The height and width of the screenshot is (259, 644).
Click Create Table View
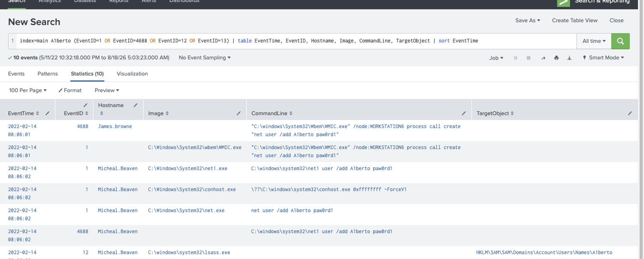point(574,20)
